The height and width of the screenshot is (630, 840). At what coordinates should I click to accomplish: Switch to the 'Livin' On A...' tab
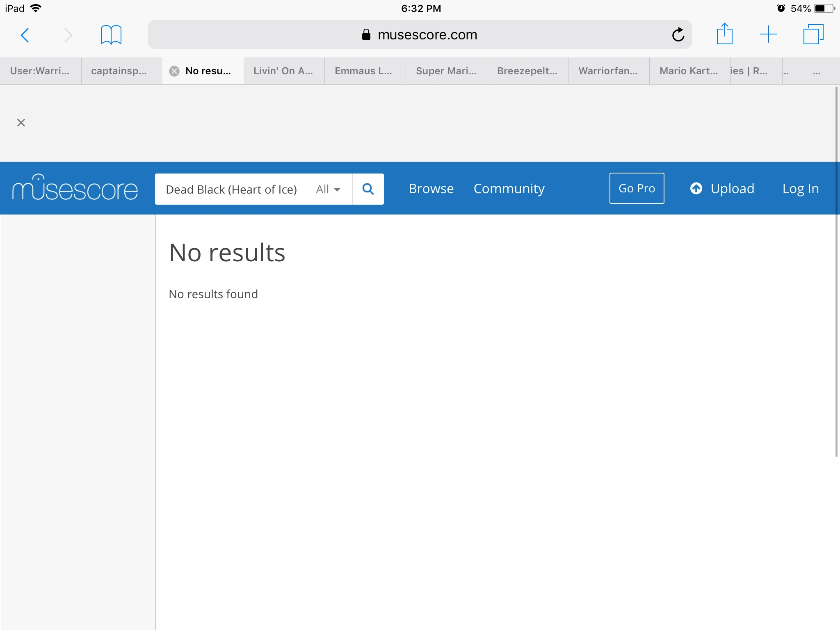(x=283, y=71)
